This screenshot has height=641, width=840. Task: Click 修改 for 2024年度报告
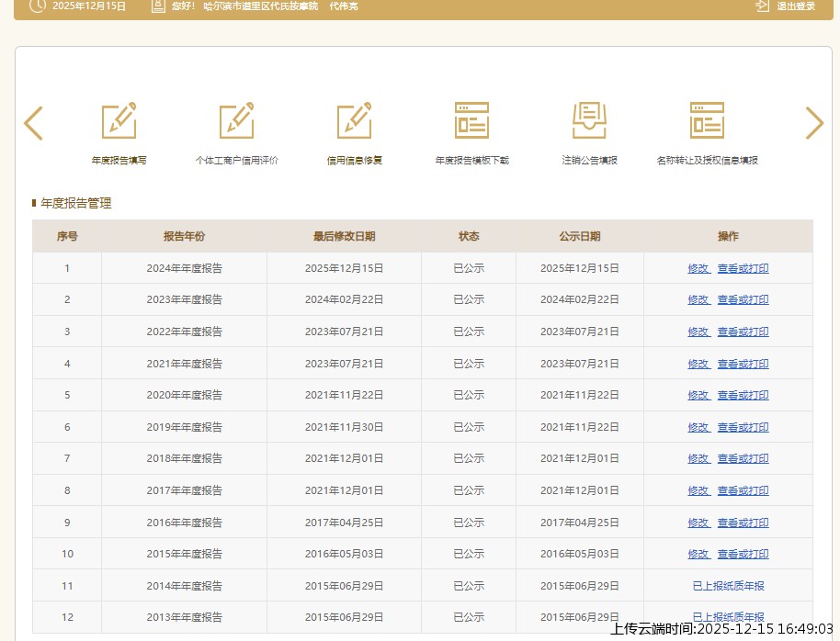[x=698, y=269]
